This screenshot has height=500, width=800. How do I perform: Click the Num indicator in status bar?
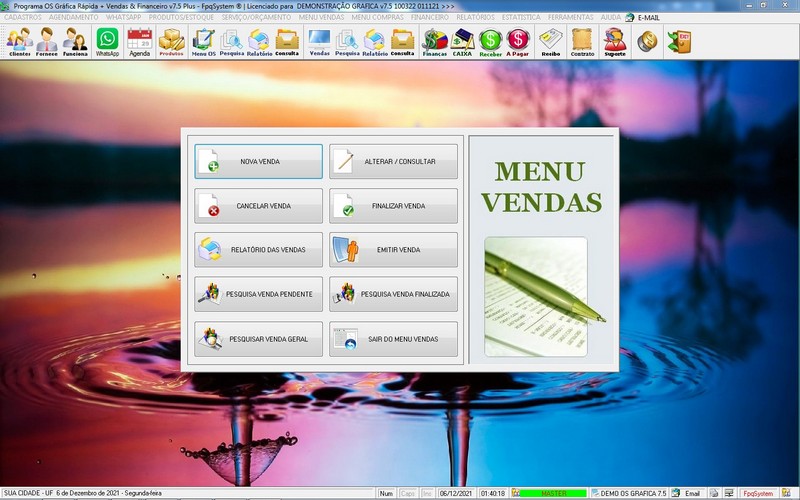386,493
